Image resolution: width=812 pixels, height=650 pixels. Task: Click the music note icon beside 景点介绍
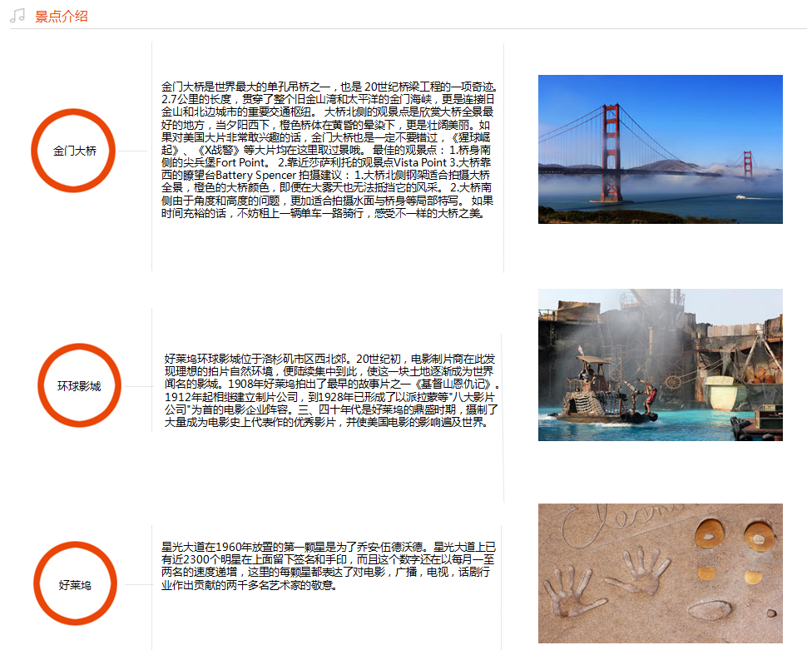(17, 16)
